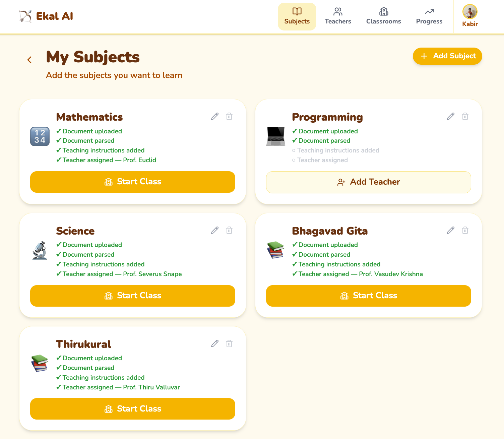Open Kabir's profile avatar
This screenshot has height=439, width=504.
click(x=470, y=12)
